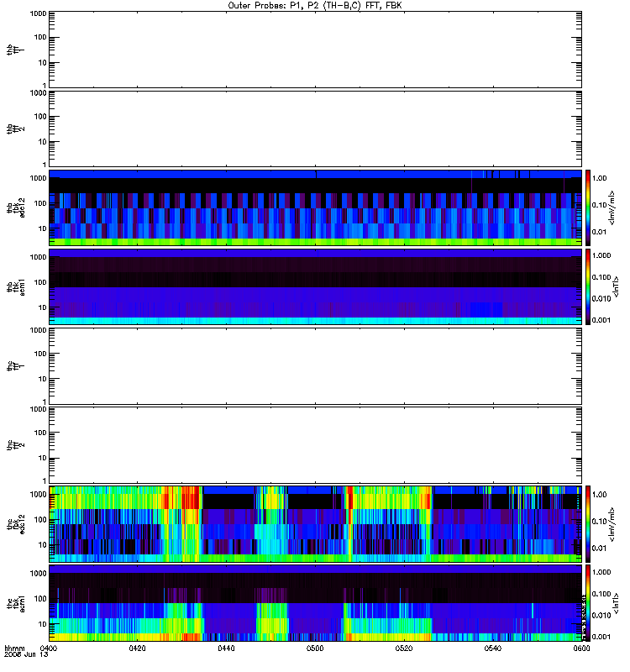Select the thc fbk edc12 color bar
Image resolution: width=630 pixels, height=672 pixels.
[x=588, y=523]
